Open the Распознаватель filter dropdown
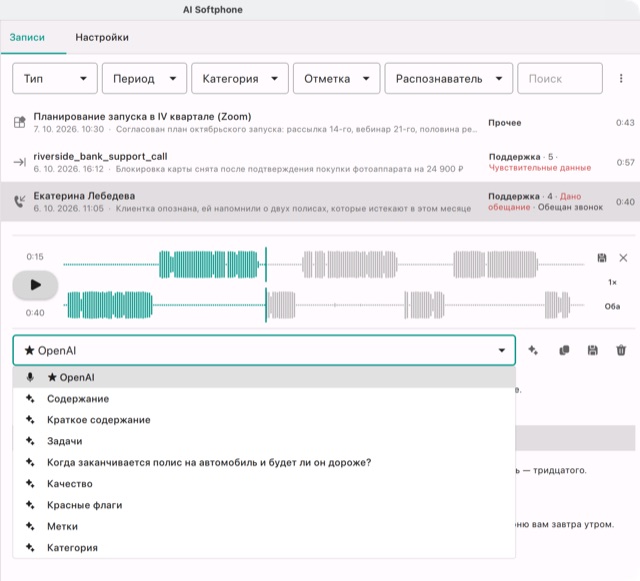This screenshot has width=640, height=581. pyautogui.click(x=449, y=78)
